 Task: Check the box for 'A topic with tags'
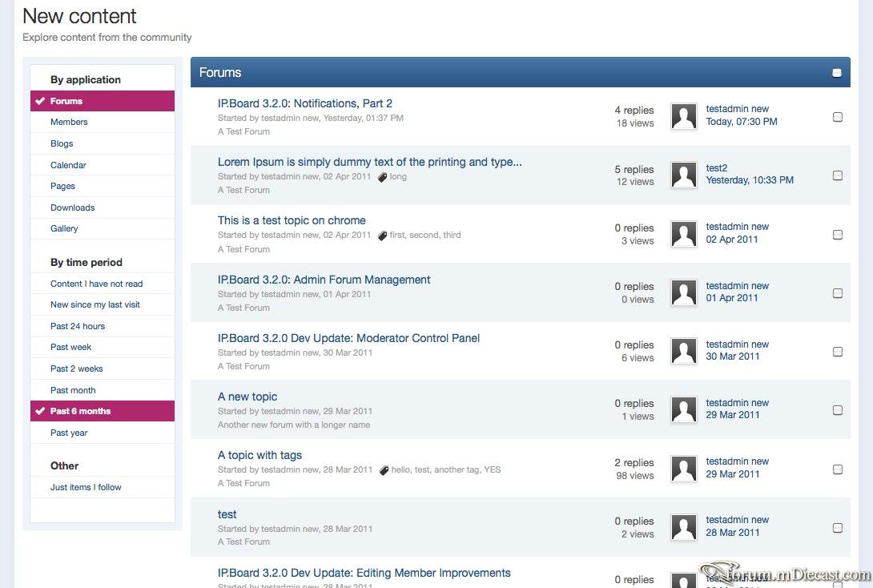(838, 469)
